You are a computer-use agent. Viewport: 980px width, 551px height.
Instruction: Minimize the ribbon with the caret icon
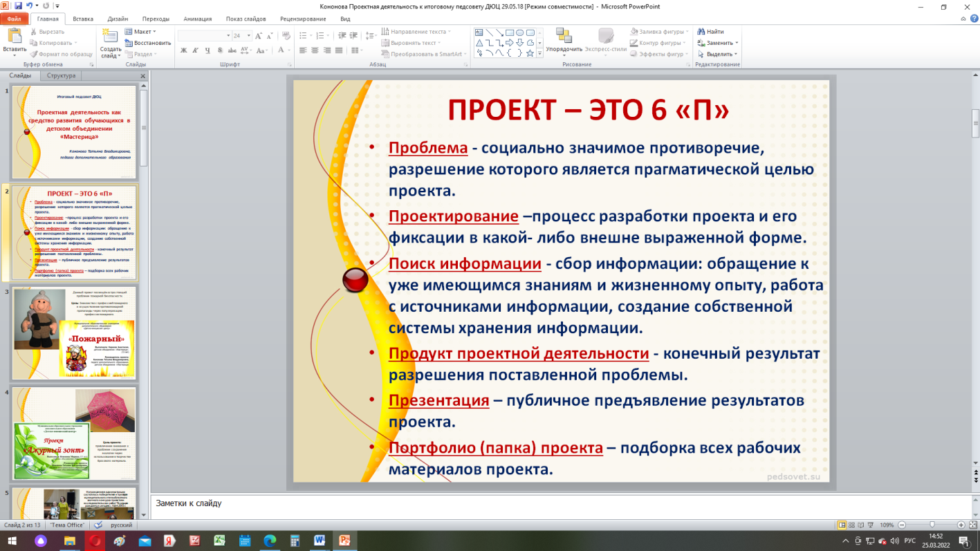pos(963,19)
